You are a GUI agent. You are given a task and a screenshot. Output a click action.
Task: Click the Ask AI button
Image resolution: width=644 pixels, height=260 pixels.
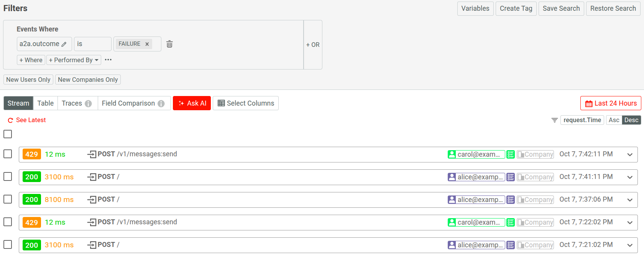coord(192,103)
